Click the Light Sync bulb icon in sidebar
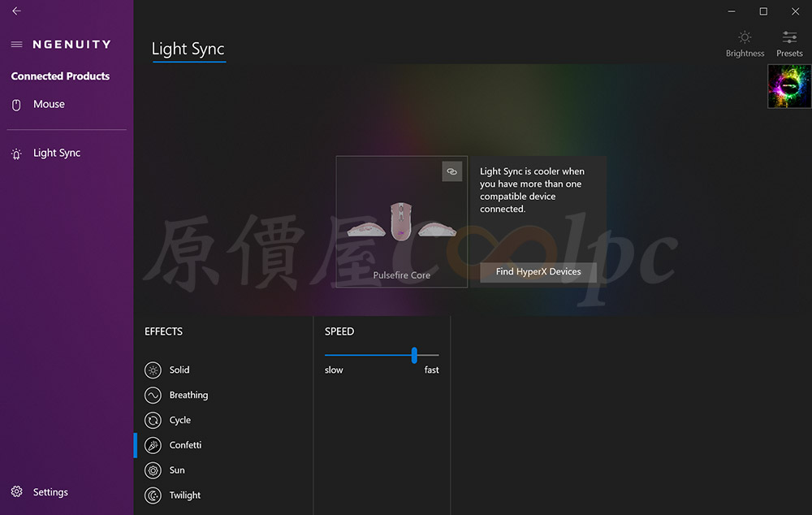This screenshot has width=812, height=515. point(16,154)
